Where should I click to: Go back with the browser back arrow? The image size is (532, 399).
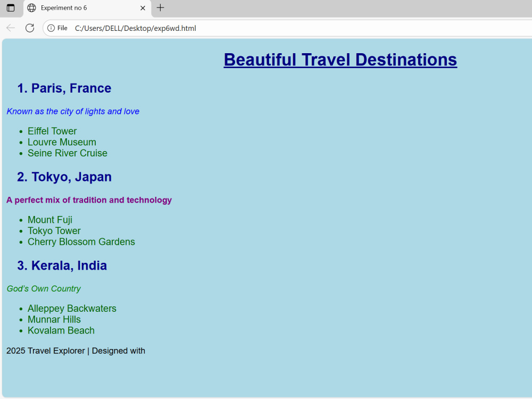pyautogui.click(x=11, y=28)
